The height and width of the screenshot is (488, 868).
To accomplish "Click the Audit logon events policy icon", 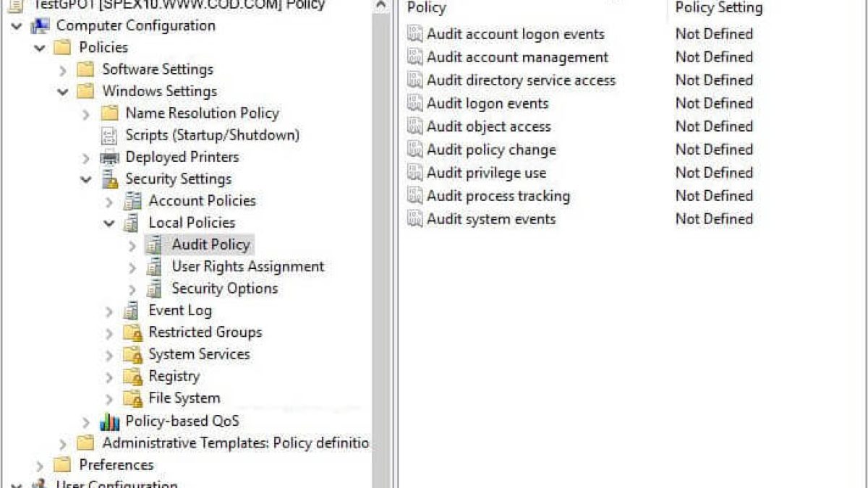I will (414, 103).
